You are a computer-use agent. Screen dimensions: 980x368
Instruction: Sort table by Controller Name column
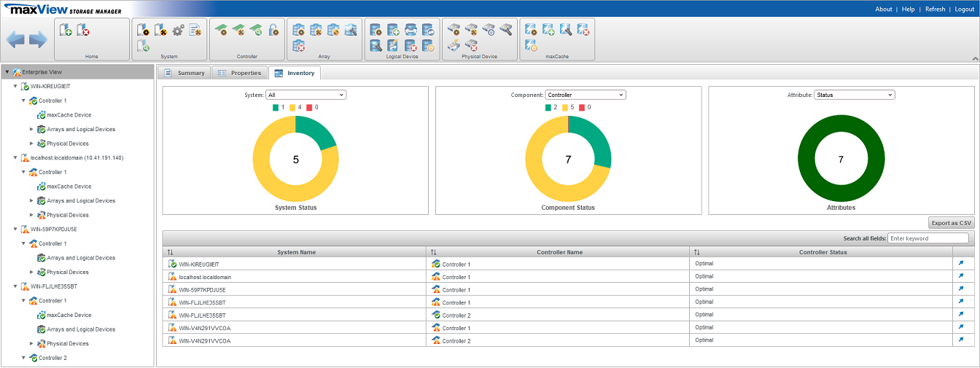coord(433,252)
